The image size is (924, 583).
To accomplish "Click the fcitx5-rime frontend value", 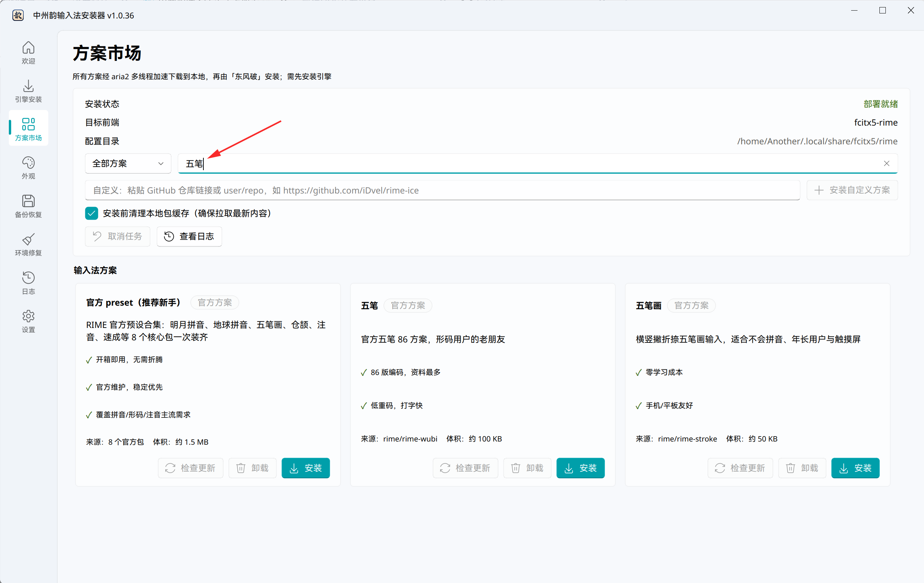I will point(876,122).
